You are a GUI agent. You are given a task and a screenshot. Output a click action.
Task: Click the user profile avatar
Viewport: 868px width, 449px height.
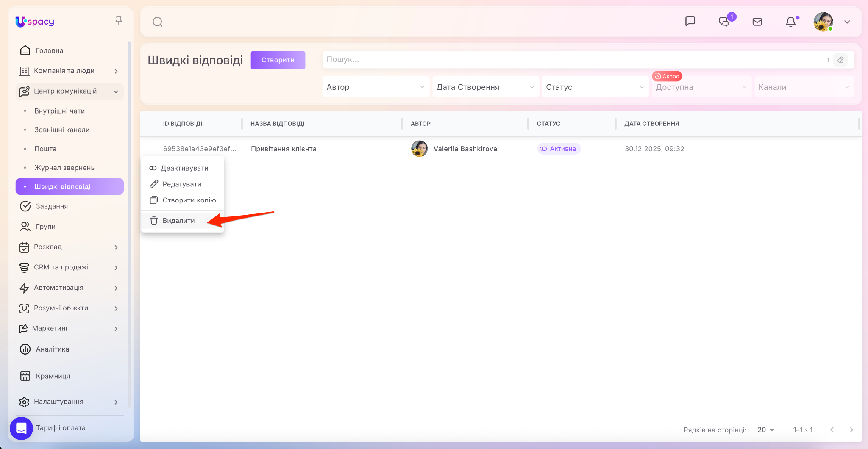tap(823, 22)
